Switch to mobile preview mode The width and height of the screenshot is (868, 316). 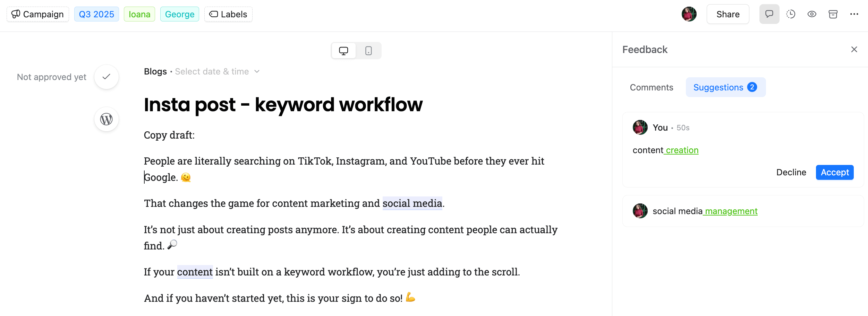368,51
